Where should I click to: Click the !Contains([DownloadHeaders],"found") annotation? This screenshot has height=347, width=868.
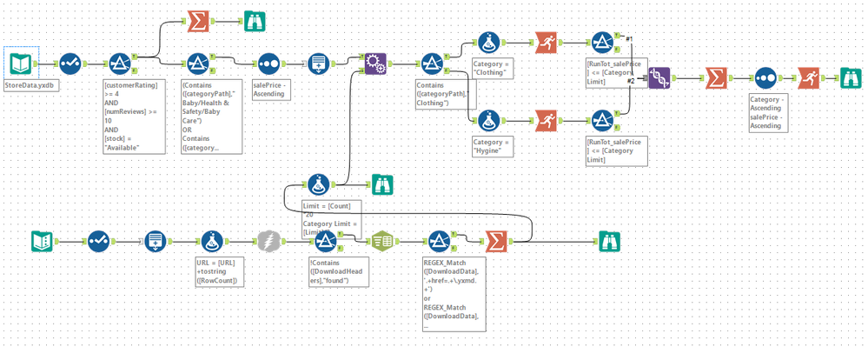click(x=338, y=271)
